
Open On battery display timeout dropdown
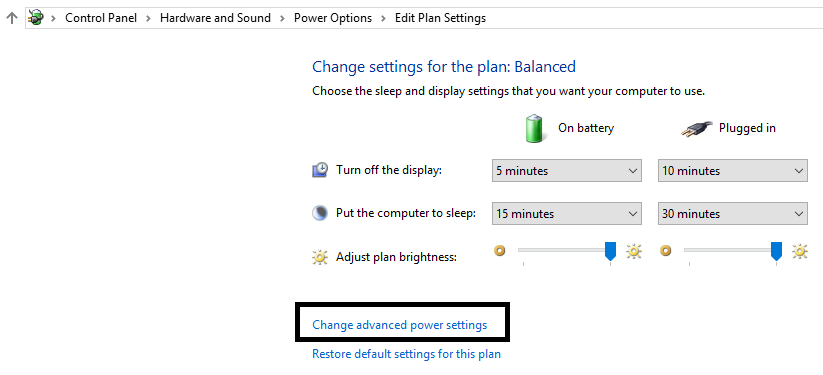[x=567, y=171]
